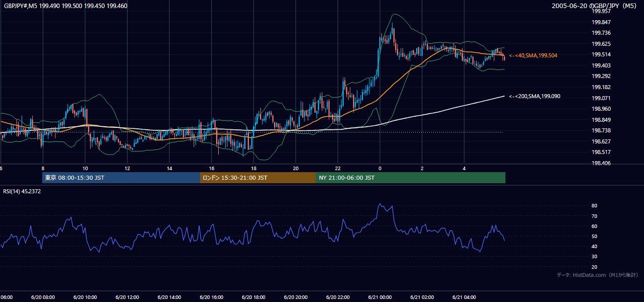
Task: Click price axis value 199.957
Action: point(601,12)
